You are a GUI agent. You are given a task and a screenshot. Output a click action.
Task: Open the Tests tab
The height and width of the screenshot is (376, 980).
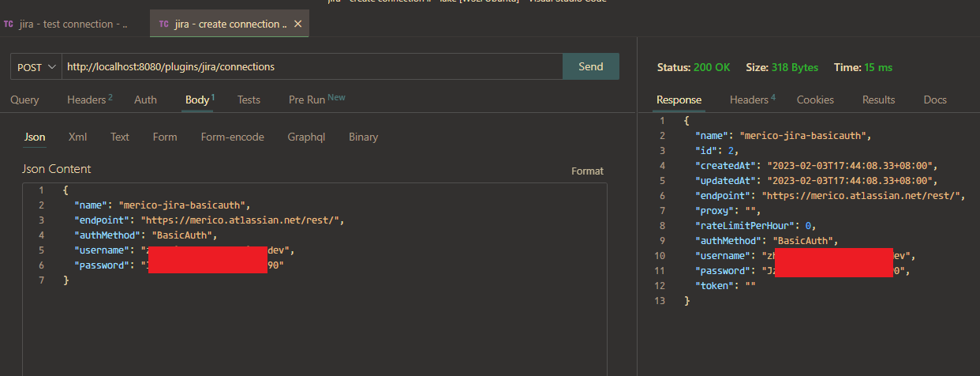pyautogui.click(x=249, y=100)
